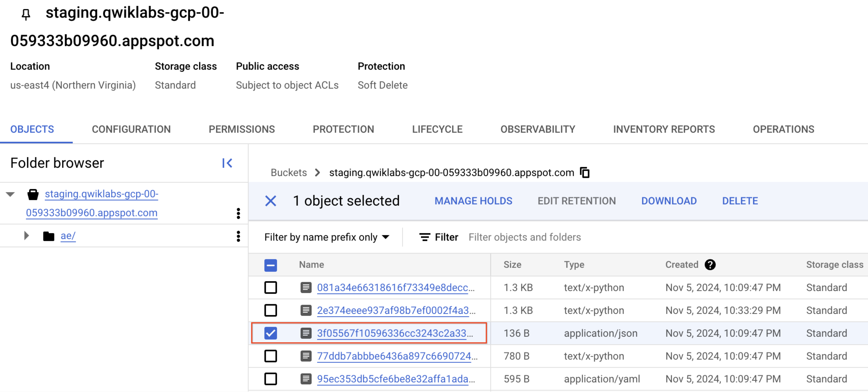The height and width of the screenshot is (392, 868).
Task: Switch to the CONFIGURATION tab
Action: point(131,129)
